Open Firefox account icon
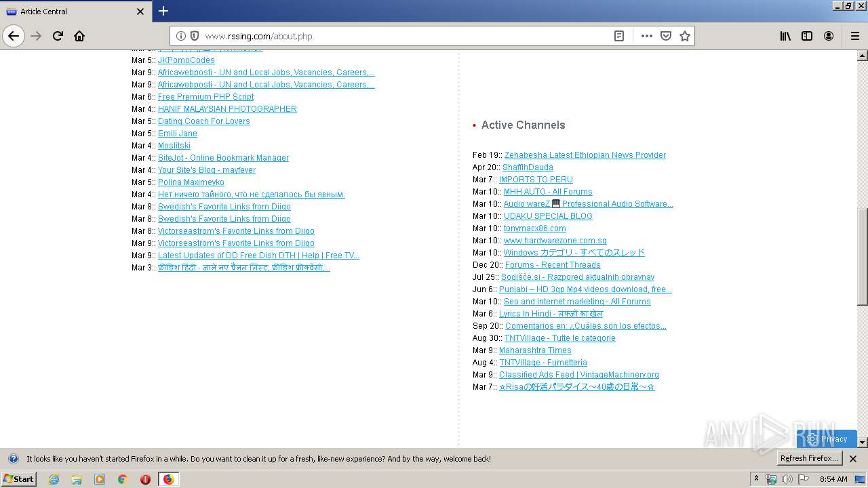868x488 pixels. (x=829, y=36)
